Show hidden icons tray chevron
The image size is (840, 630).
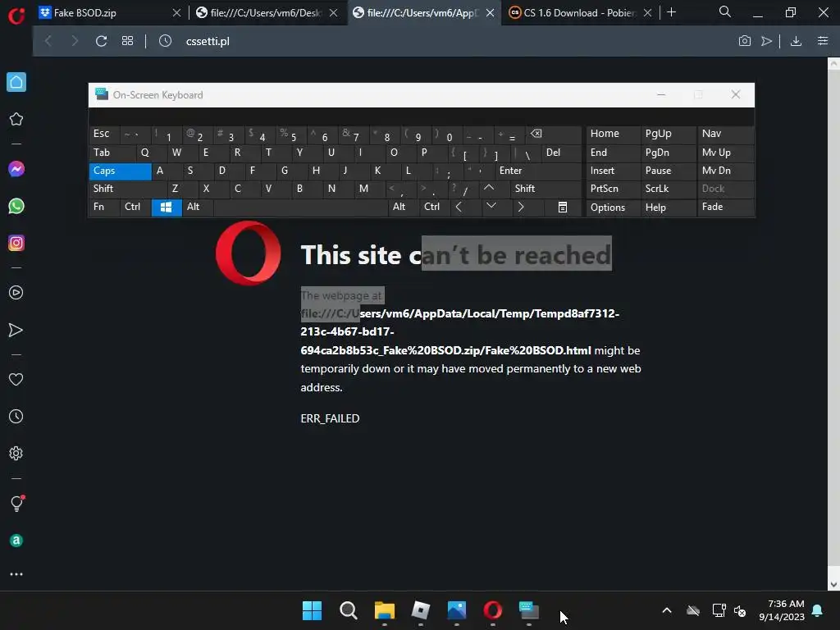point(667,610)
